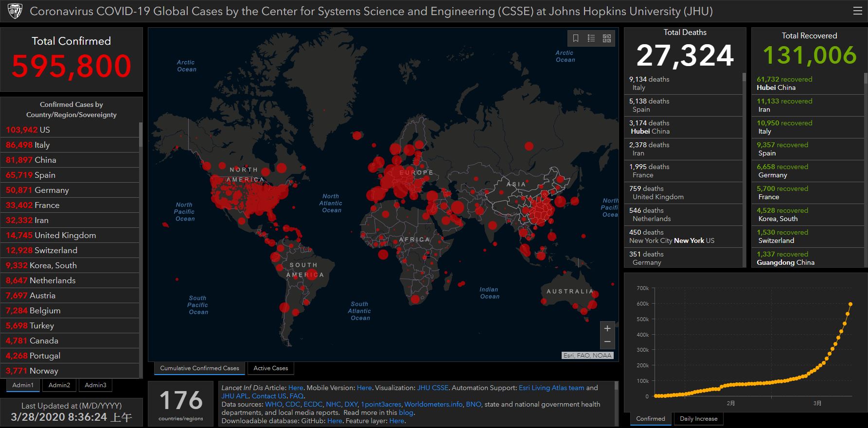Open the WHO data source link
This screenshot has height=428, width=868.
point(273,404)
